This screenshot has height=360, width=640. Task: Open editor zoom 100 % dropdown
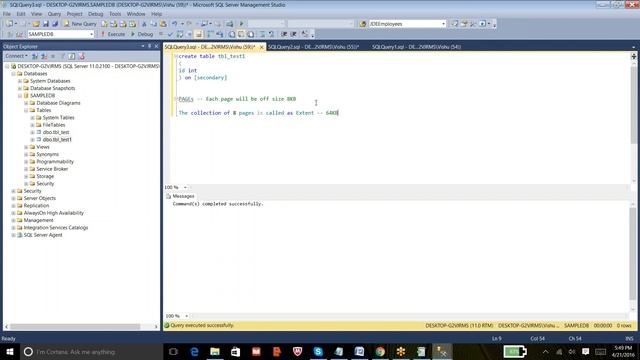coord(185,187)
